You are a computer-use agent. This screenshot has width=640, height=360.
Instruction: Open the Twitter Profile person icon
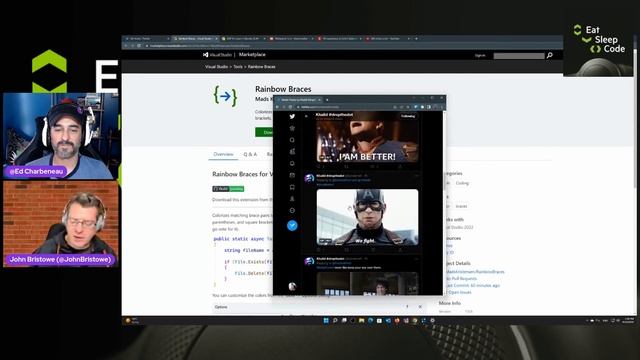pyautogui.click(x=292, y=199)
